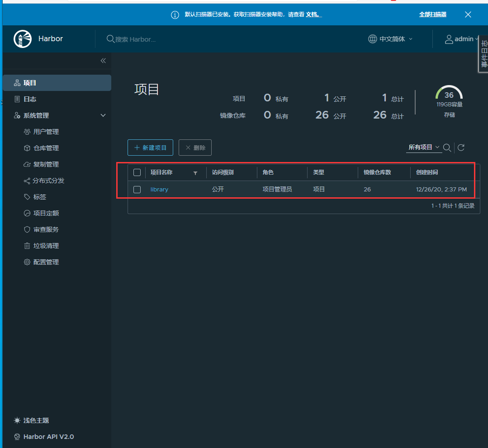
Task: Click the info icon in the scanner banner
Action: point(175,14)
